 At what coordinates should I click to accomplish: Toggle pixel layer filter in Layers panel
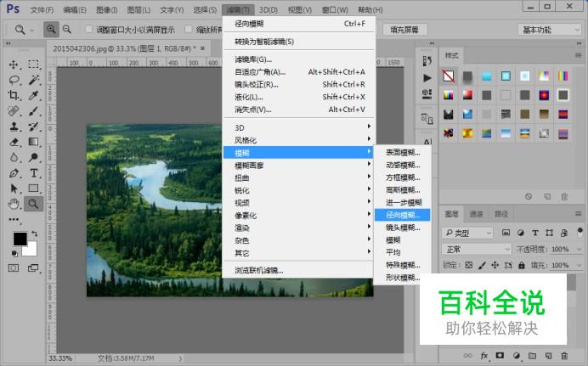[506, 233]
